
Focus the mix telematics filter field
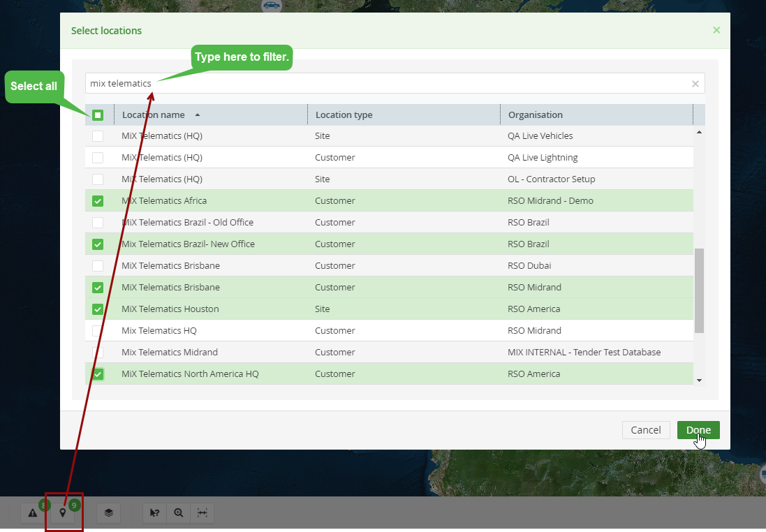click(x=395, y=84)
